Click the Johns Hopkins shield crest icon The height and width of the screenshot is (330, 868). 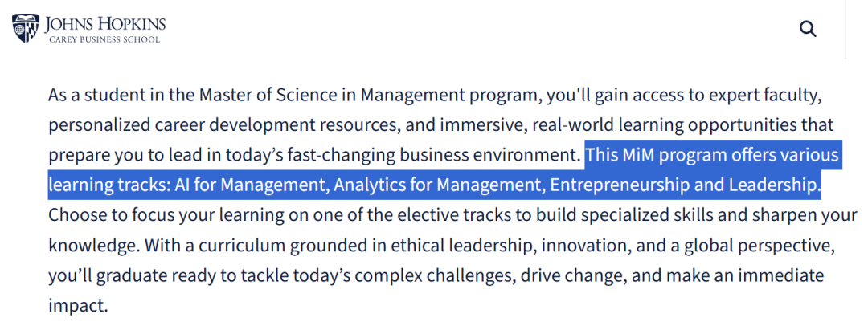[26, 29]
